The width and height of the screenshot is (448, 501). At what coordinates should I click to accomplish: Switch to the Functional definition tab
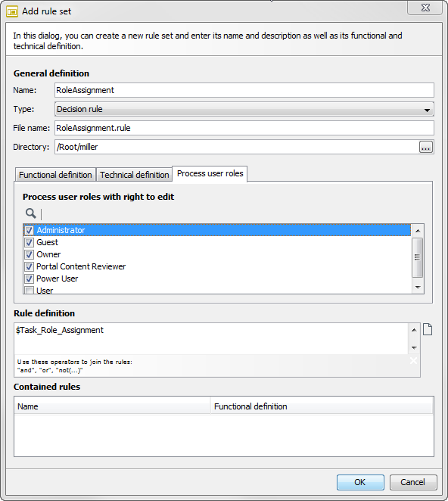(x=55, y=175)
